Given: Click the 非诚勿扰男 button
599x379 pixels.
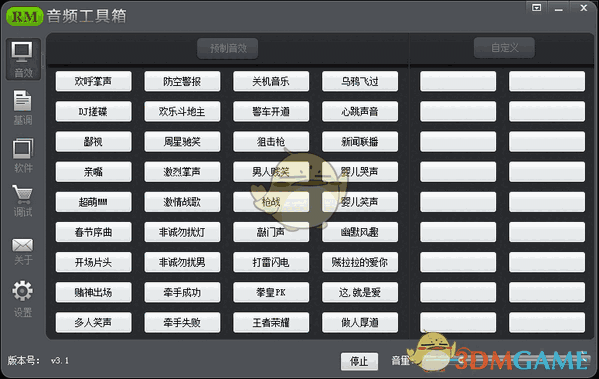Looking at the screenshot, I should [182, 262].
